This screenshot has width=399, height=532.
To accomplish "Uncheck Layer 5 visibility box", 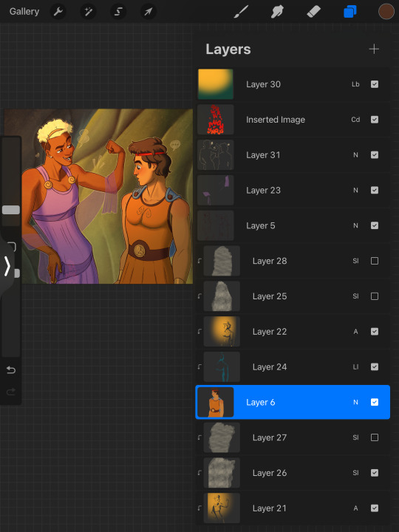I will [x=374, y=225].
